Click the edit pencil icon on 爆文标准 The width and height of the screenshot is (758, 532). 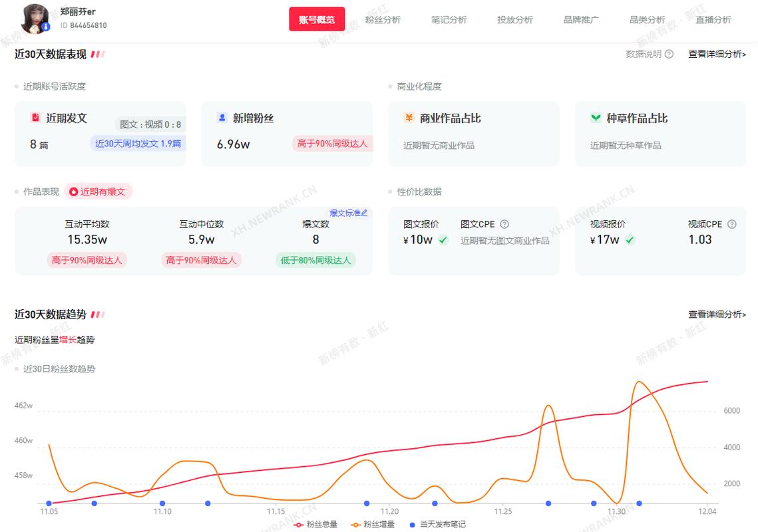coord(363,212)
